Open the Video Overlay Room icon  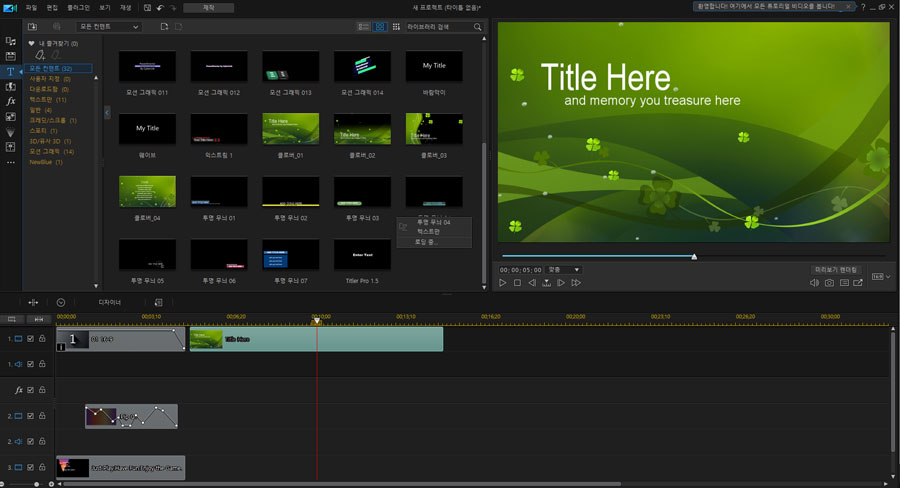[x=10, y=117]
